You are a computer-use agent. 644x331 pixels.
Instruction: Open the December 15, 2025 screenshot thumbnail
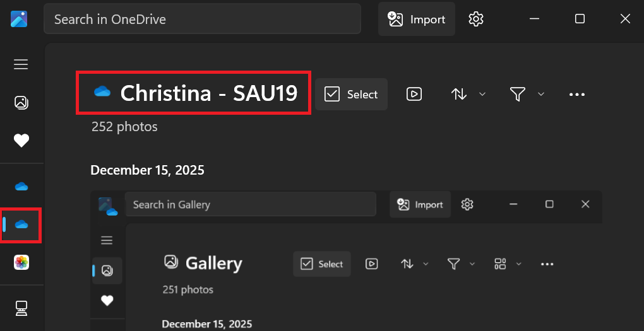click(x=346, y=260)
